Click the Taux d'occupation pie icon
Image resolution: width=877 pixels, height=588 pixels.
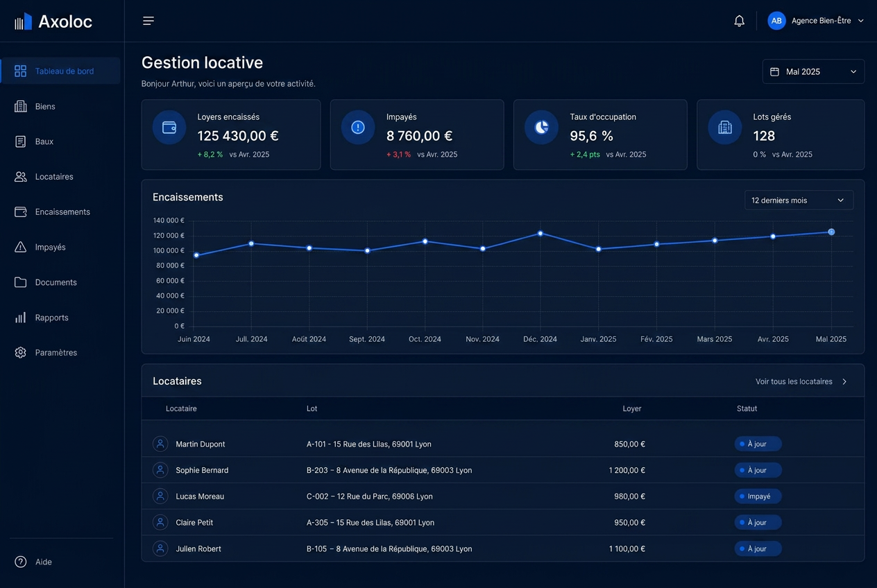[x=542, y=128]
